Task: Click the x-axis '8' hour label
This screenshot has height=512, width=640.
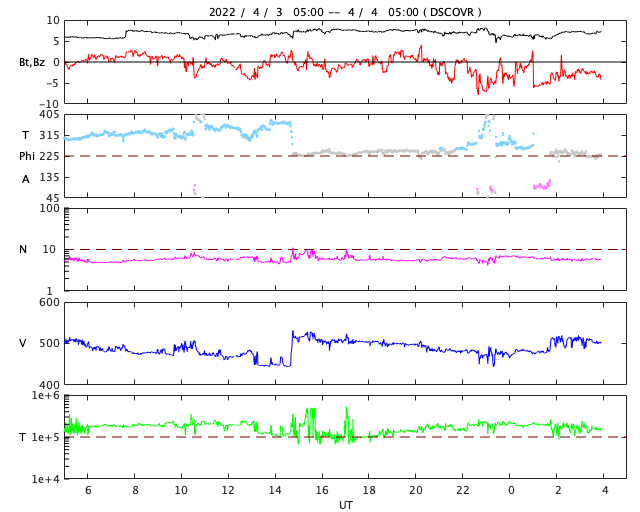Action: 135,490
